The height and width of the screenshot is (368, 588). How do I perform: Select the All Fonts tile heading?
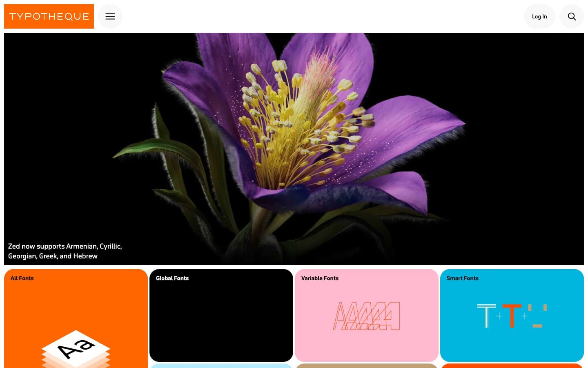click(x=22, y=278)
